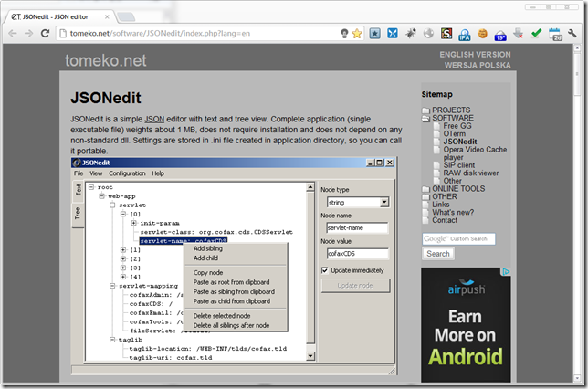This screenshot has width=588, height=389.
Task: Open the Help menu in JSONedit
Action: pyautogui.click(x=158, y=173)
